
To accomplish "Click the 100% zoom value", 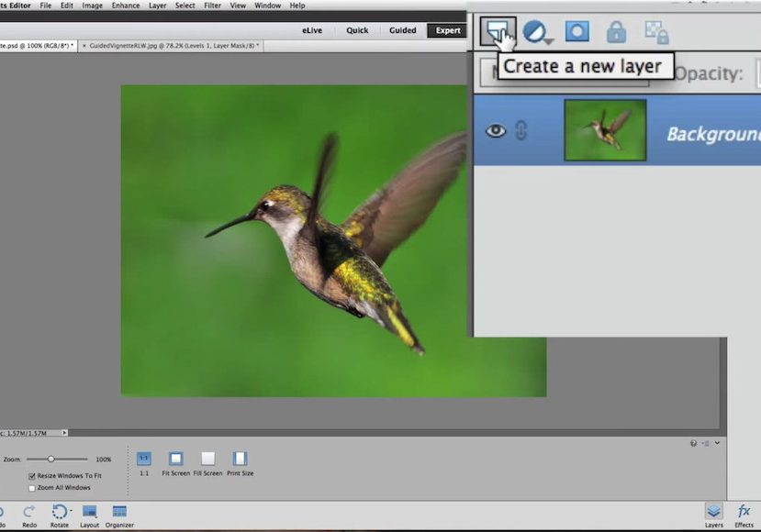I will click(104, 460).
